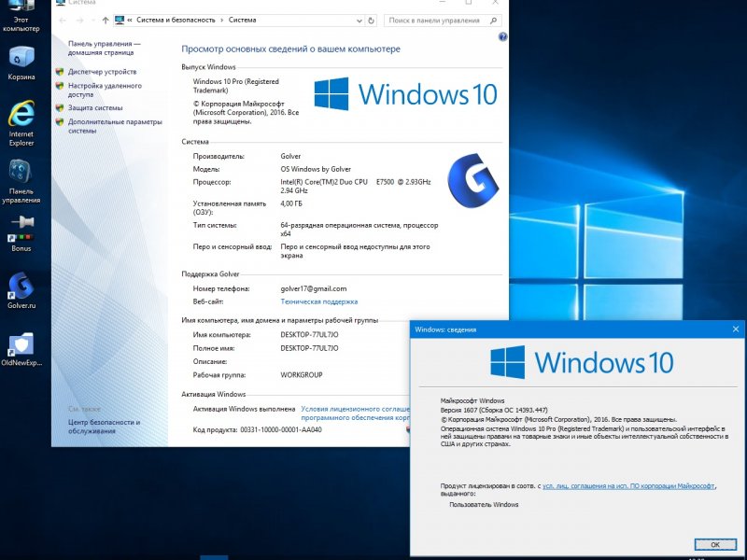This screenshot has height=560, width=747.
Task: Open the Golver.ru desktop shortcut
Action: (21, 290)
